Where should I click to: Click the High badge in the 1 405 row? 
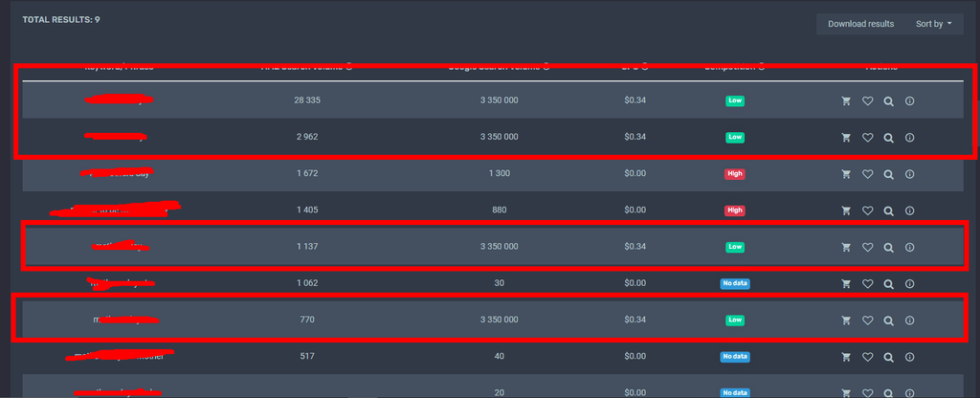click(x=734, y=210)
